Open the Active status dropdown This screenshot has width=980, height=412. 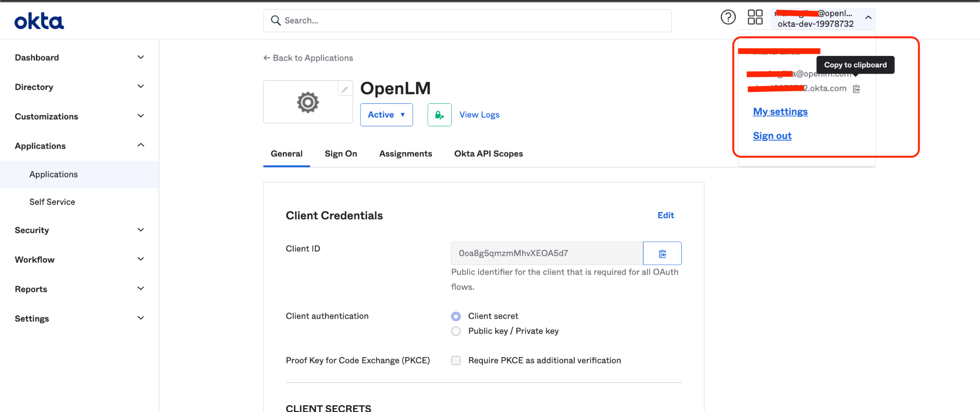pos(386,115)
